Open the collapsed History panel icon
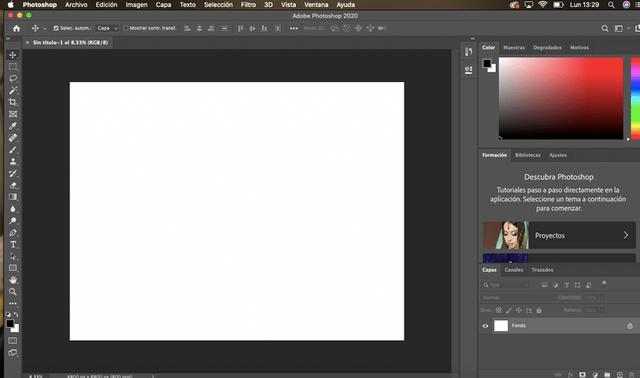Image resolution: width=640 pixels, height=378 pixels. click(x=469, y=51)
